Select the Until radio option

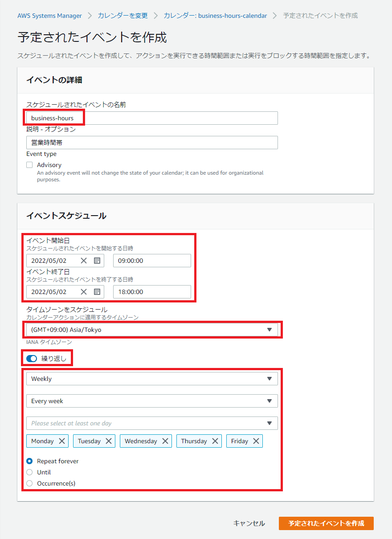(x=29, y=472)
